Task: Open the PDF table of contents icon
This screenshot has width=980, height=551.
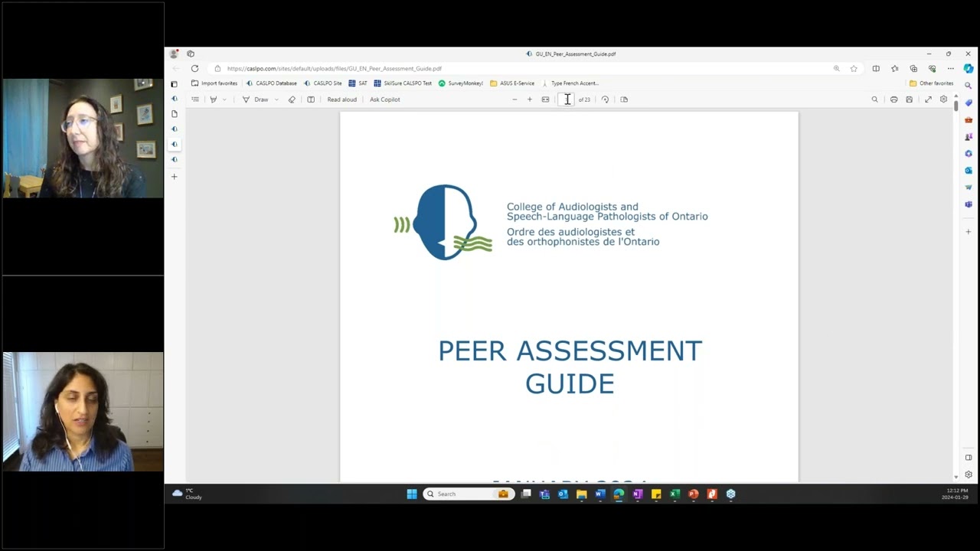Action: [x=195, y=99]
